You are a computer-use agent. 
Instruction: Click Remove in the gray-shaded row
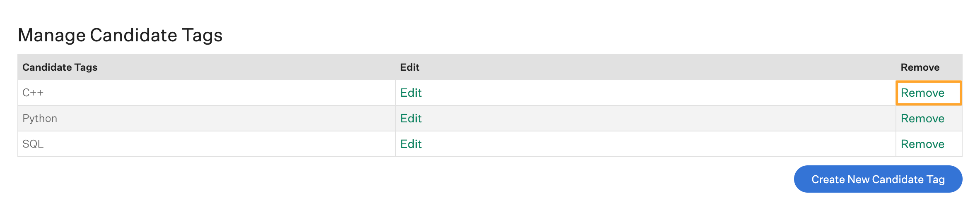click(922, 119)
